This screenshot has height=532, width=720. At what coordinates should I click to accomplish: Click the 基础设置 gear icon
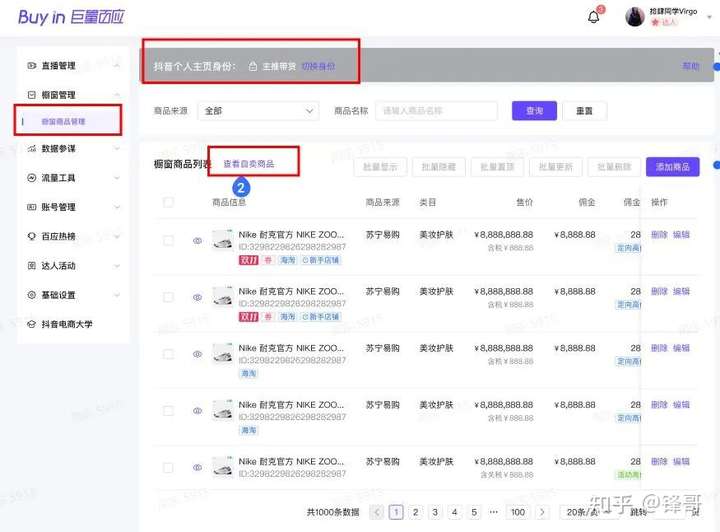click(31, 295)
